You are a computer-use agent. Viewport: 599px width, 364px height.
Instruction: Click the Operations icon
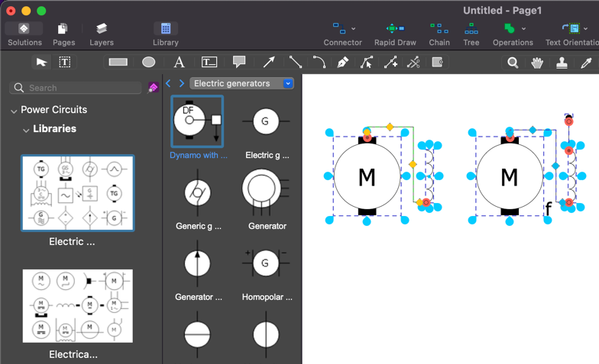(x=509, y=29)
